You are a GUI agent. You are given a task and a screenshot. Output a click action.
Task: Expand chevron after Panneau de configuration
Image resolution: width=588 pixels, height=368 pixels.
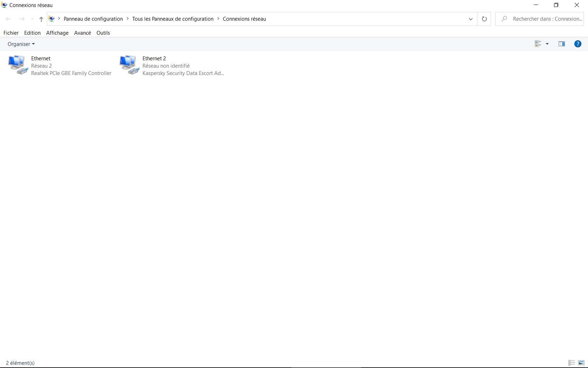[x=128, y=19]
